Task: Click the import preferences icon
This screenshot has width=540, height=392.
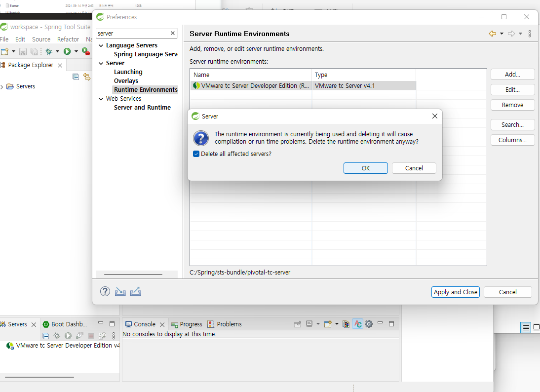Action: click(120, 292)
